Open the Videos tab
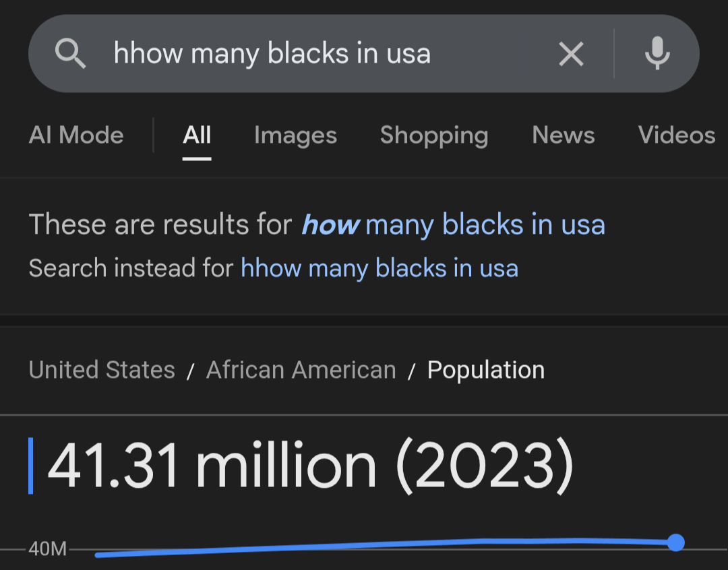The height and width of the screenshot is (570, 728). [x=677, y=135]
